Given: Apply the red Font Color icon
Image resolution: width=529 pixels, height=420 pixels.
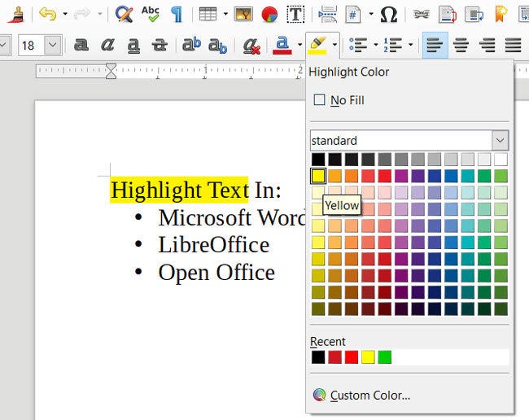Looking at the screenshot, I should click(282, 46).
